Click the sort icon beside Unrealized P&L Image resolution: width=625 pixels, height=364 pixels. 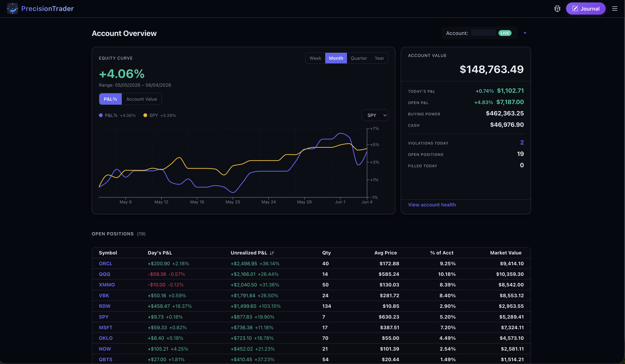pos(272,253)
